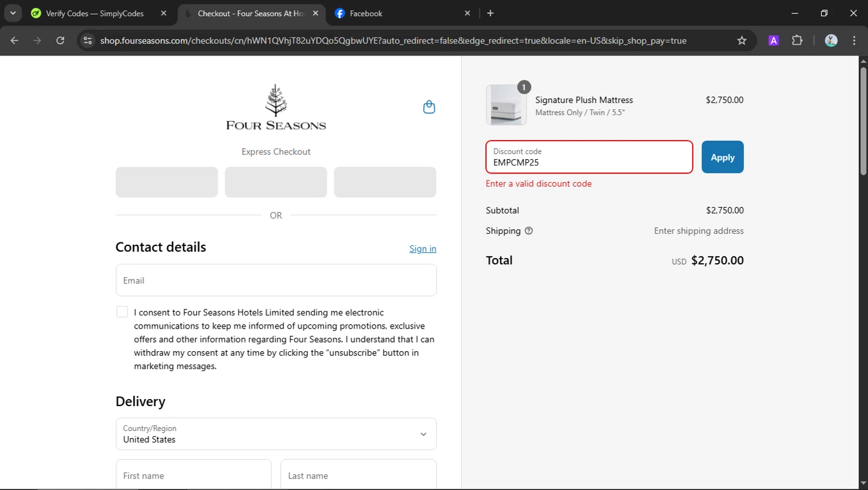Click the Signature Plush Mattress thumbnail

pyautogui.click(x=506, y=105)
